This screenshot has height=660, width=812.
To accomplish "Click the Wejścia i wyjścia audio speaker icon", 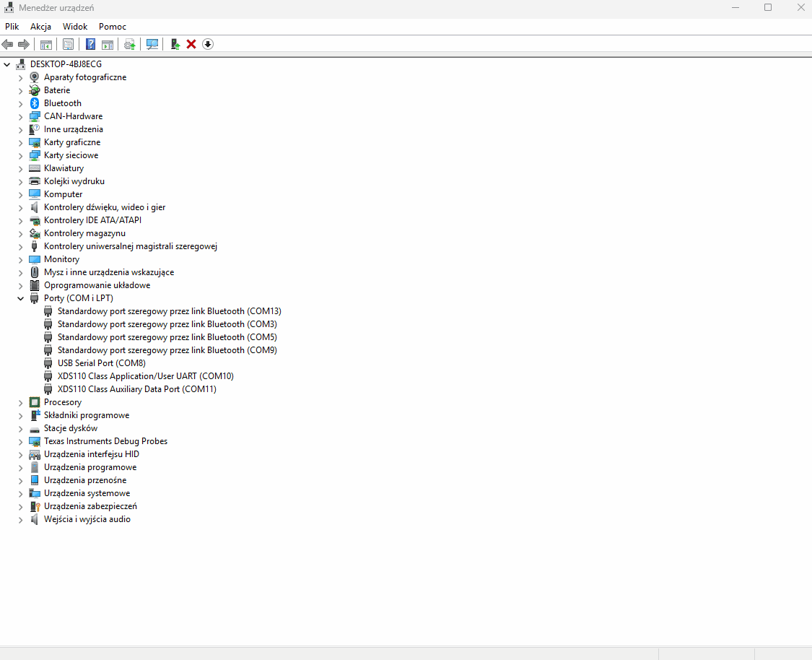I will pyautogui.click(x=34, y=519).
